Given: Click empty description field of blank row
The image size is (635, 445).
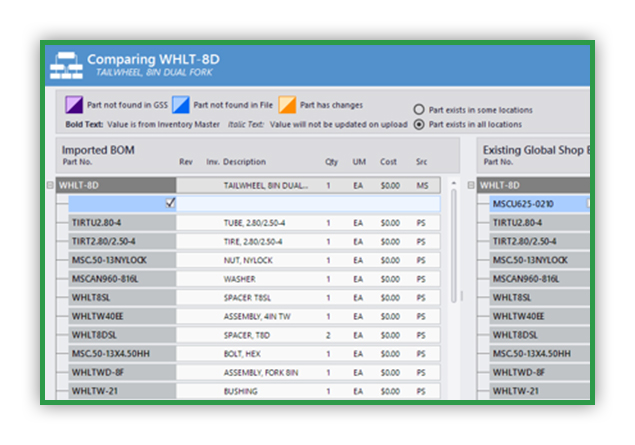Looking at the screenshot, I should pos(308,204).
